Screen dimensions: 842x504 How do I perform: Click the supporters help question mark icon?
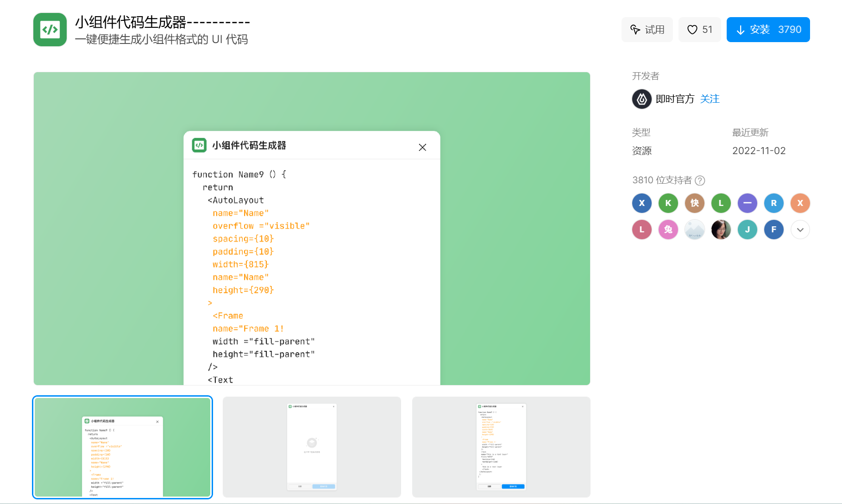pos(700,180)
